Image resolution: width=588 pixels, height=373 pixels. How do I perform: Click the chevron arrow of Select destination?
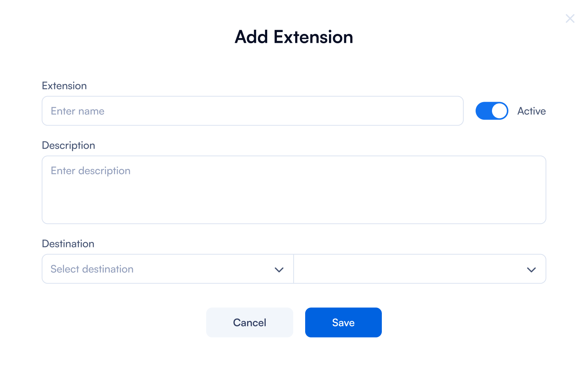click(x=279, y=269)
